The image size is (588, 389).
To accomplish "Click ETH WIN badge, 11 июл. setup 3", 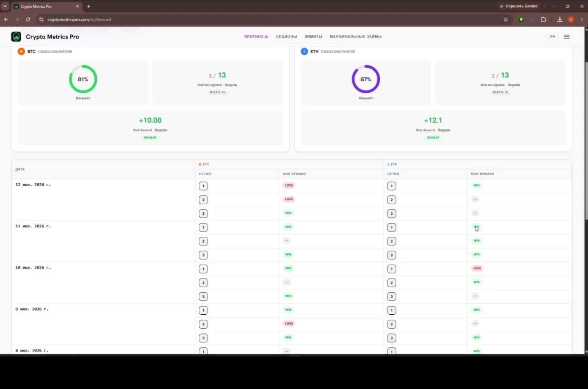I will 477,254.
